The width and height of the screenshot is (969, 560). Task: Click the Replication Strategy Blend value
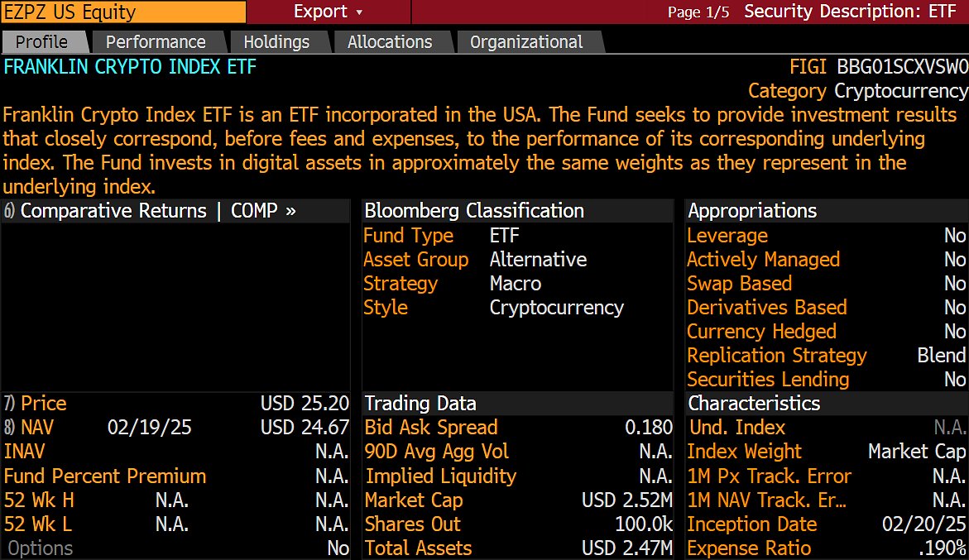pos(941,356)
